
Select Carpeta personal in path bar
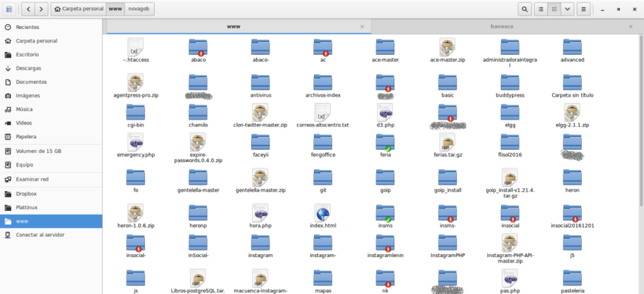point(79,9)
